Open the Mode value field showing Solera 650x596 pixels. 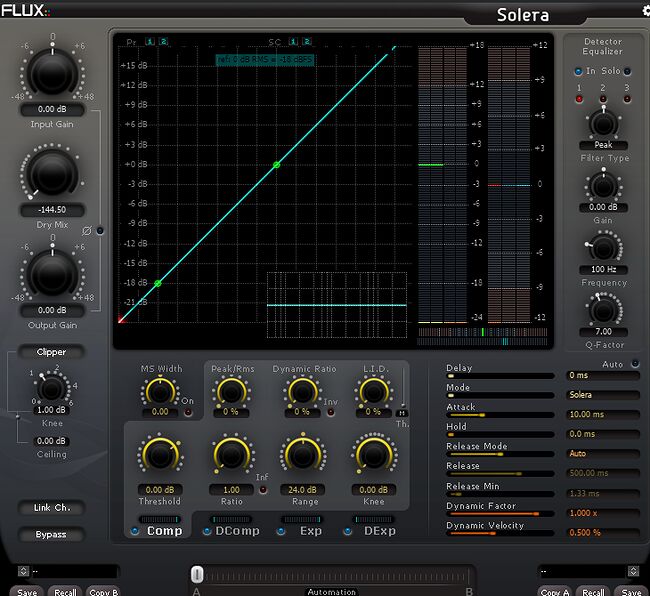click(x=603, y=395)
